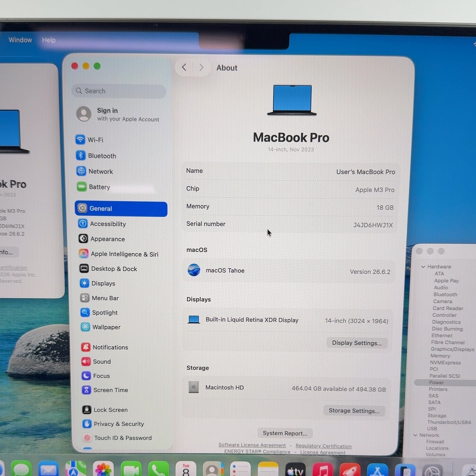Select ATA in System Information sidebar
Viewport: 476px width, 476px height.
point(439,274)
